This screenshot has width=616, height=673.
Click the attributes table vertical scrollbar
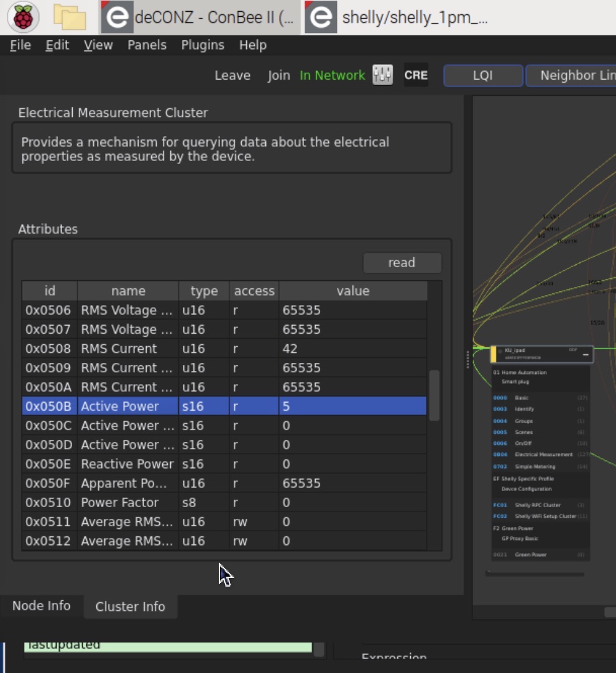(434, 395)
